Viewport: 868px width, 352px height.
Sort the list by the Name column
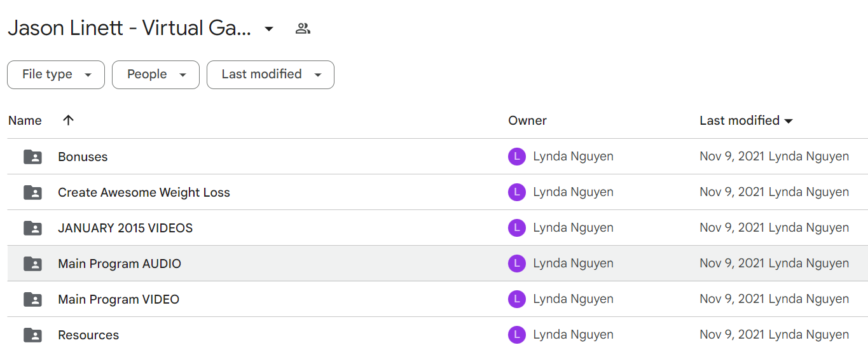[x=25, y=120]
